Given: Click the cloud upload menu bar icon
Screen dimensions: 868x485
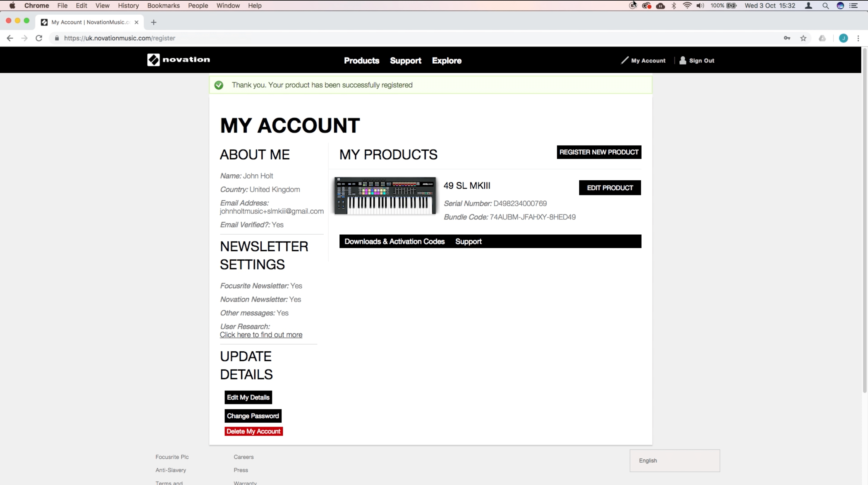Looking at the screenshot, I should (660, 5).
